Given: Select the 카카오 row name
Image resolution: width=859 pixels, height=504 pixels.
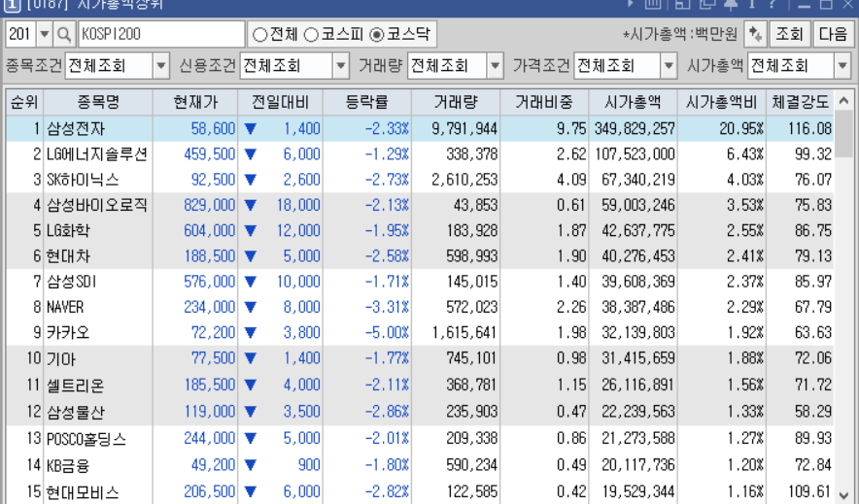Looking at the screenshot, I should (68, 333).
